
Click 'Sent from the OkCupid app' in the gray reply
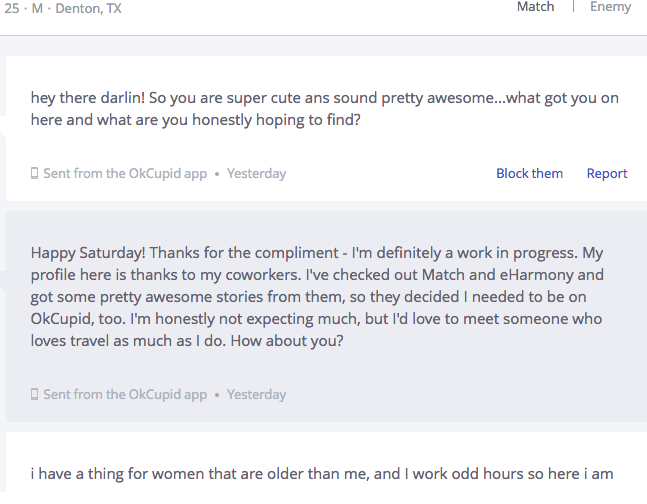[x=125, y=395]
